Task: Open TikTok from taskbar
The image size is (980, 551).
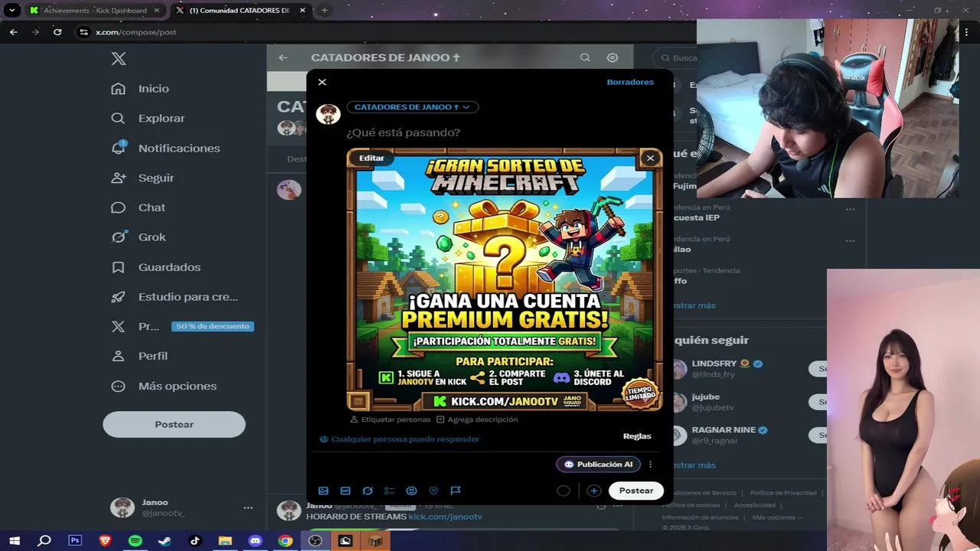Action: [194, 541]
